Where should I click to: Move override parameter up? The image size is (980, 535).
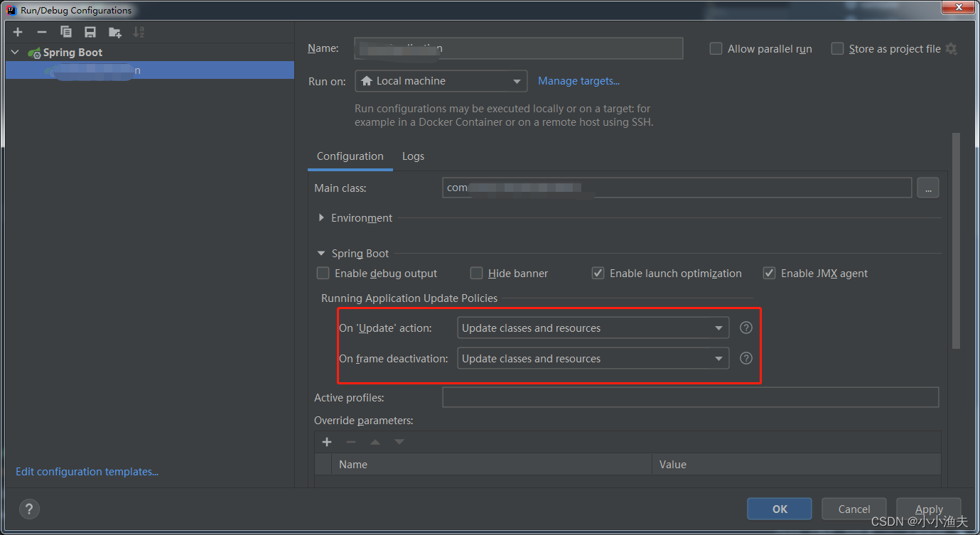click(x=375, y=442)
